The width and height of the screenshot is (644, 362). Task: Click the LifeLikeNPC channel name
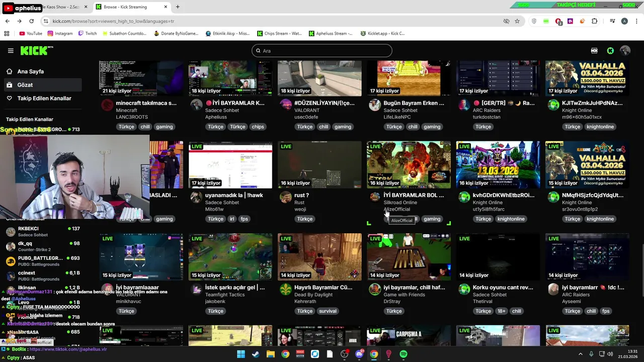tap(397, 117)
